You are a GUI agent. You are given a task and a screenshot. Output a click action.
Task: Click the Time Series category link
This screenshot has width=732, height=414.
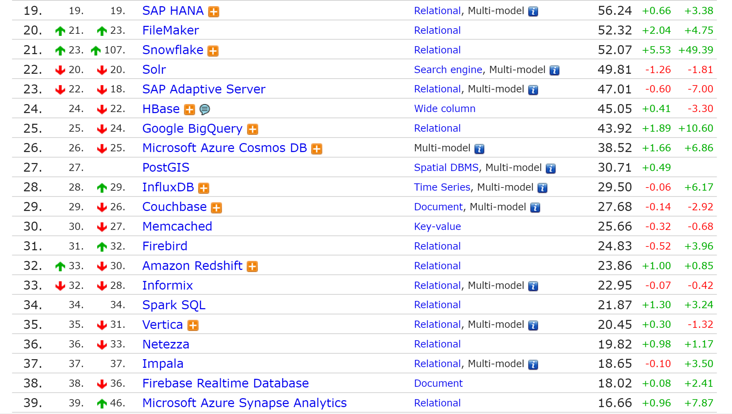click(x=442, y=187)
